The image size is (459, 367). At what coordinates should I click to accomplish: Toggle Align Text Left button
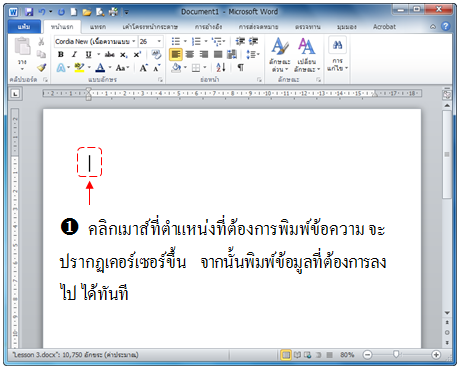click(x=176, y=54)
